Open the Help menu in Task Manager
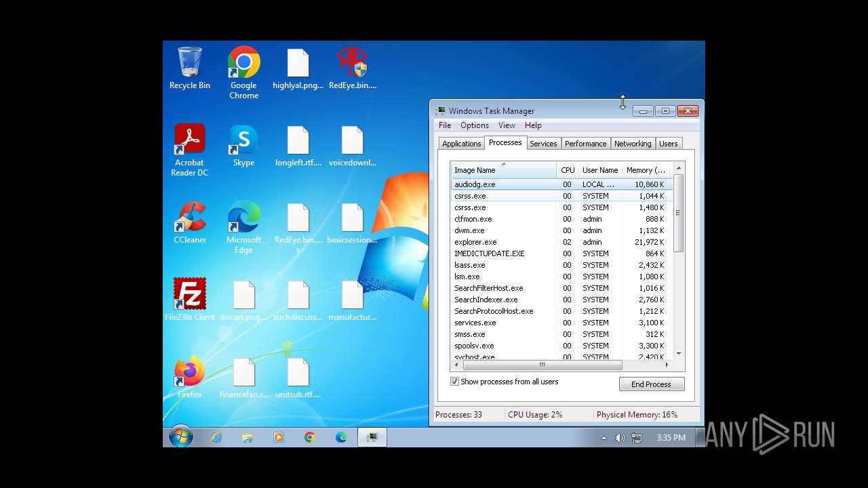The height and width of the screenshot is (488, 868). coord(533,125)
